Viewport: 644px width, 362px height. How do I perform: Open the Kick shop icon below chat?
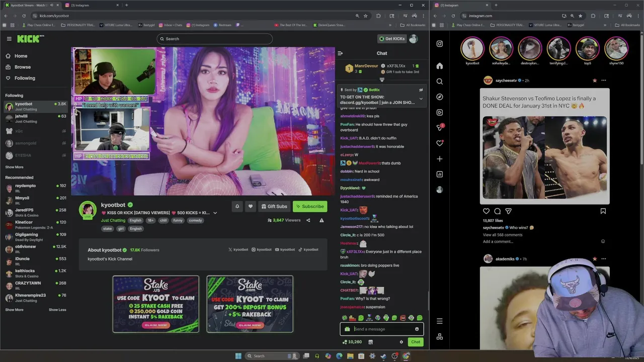pyautogui.click(x=371, y=342)
